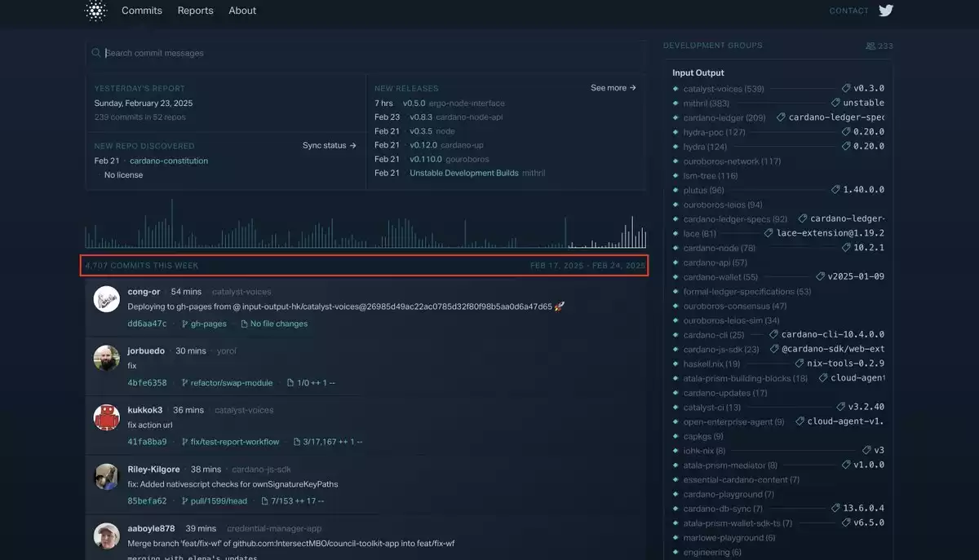Click the diamond bullet beside hydra (124)
The width and height of the screenshot is (979, 560).
(676, 147)
